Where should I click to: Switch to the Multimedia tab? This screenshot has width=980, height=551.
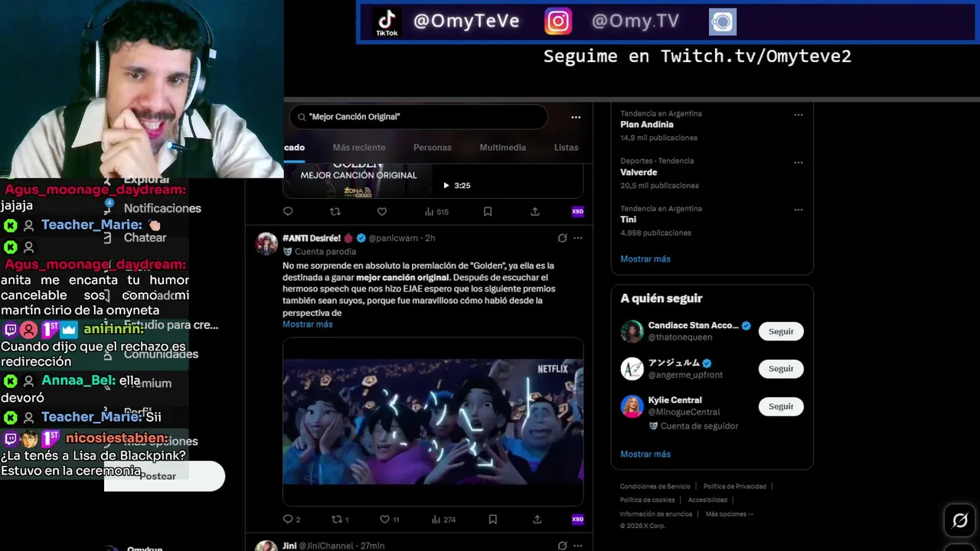point(502,148)
